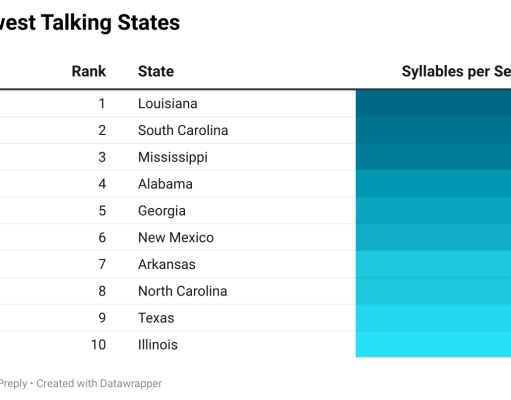This screenshot has height=400, width=511.
Task: Click Mississippi in the State column
Action: 173,157
